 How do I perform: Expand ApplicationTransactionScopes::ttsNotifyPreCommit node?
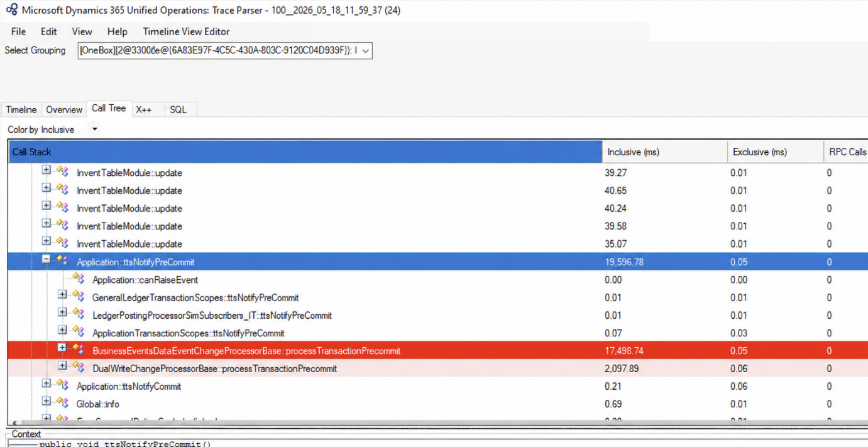tap(62, 330)
